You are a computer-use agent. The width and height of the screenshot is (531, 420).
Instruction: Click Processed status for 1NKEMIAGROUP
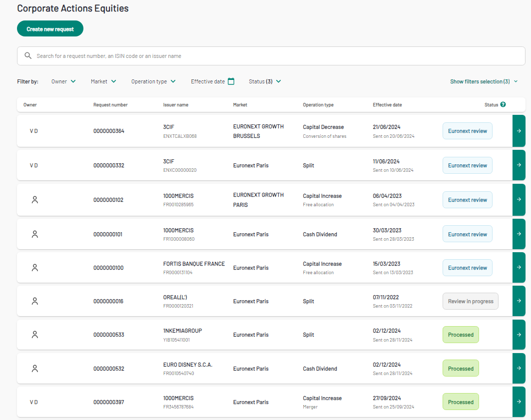click(461, 335)
